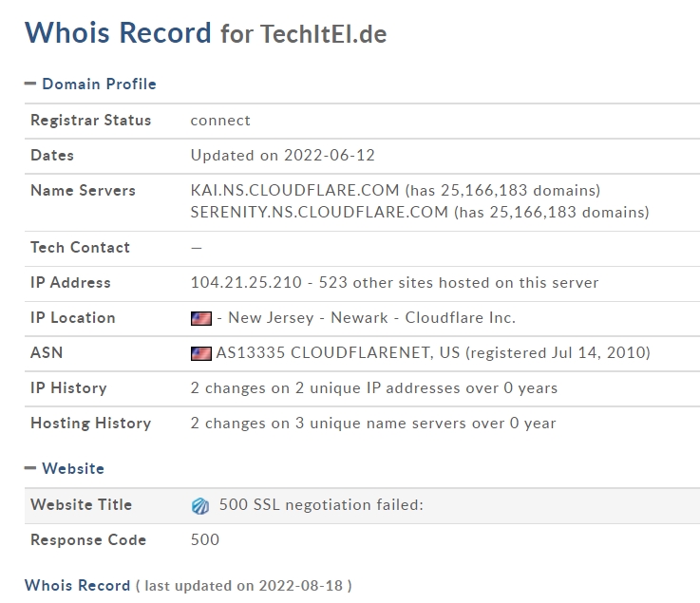The height and width of the screenshot is (603, 700).
Task: Click the Website section minus icon
Action: (29, 468)
